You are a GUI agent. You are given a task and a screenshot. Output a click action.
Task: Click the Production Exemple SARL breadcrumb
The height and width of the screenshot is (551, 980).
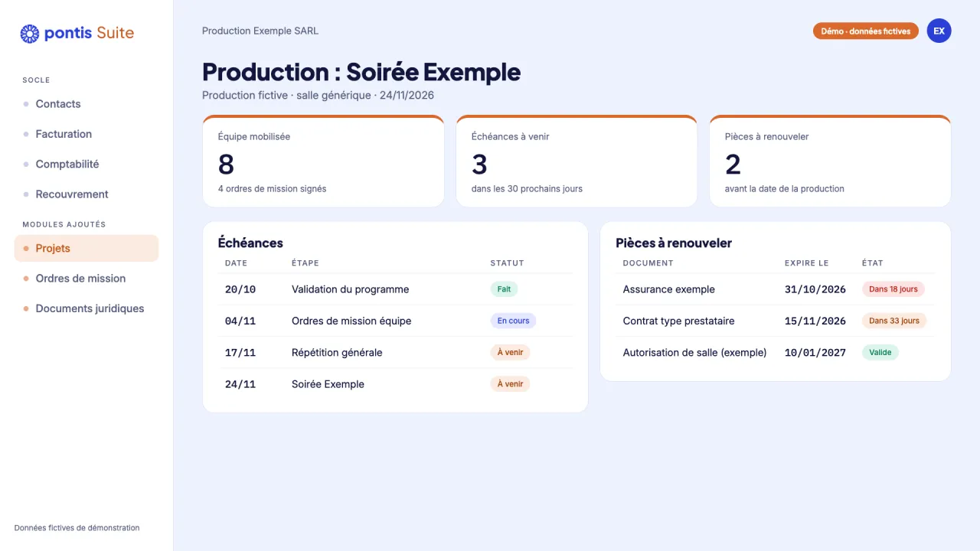click(260, 31)
